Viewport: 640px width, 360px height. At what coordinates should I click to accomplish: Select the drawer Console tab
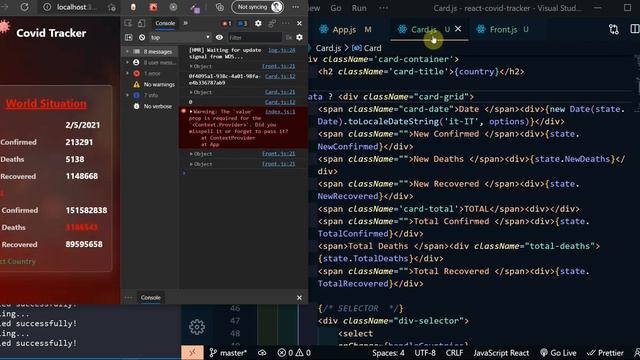pos(151,298)
